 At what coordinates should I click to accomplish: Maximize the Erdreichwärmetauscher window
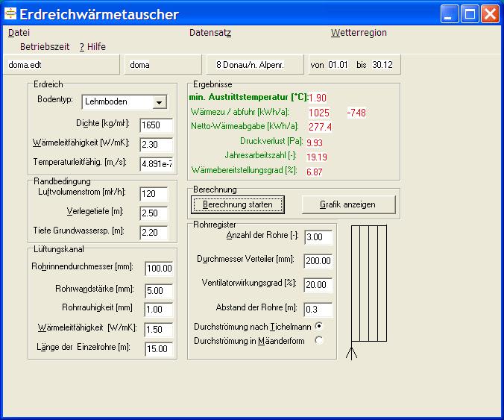click(x=470, y=14)
